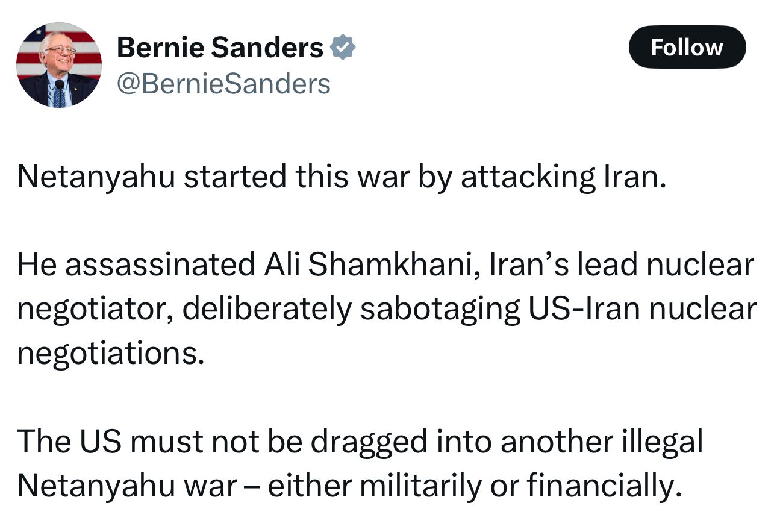Screen dimensions: 777x532
Task: Click the phrase "Iran's lead nuclear"
Action: 621,264
